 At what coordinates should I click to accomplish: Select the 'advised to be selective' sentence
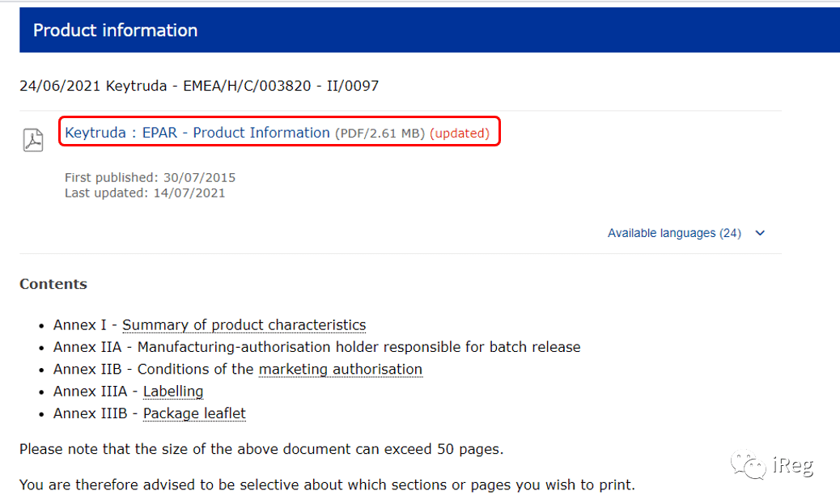pos(327,485)
